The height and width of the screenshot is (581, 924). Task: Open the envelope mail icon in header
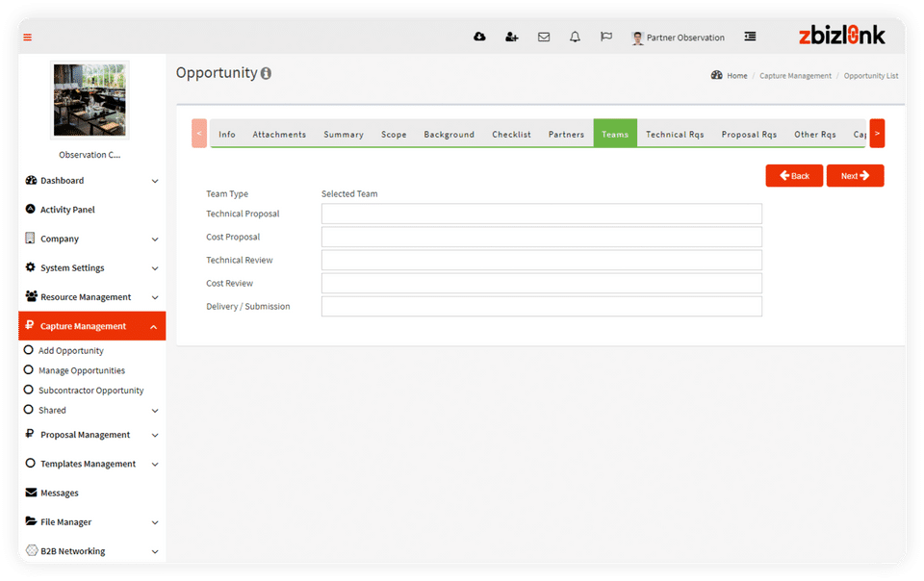(x=543, y=38)
